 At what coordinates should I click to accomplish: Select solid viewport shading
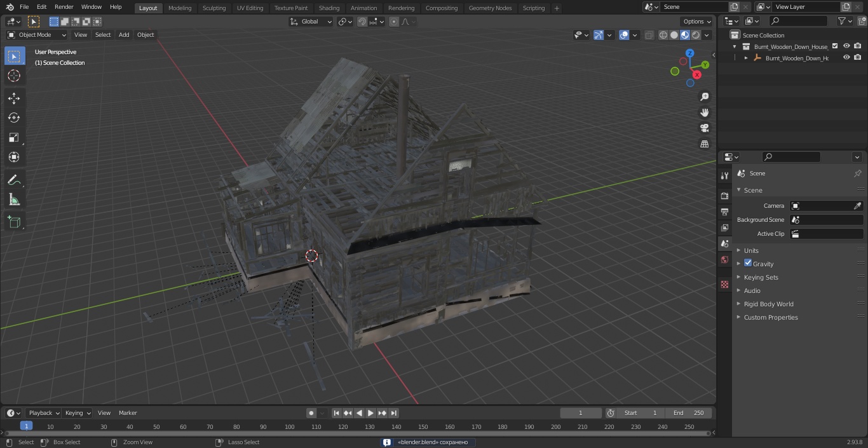coord(674,35)
